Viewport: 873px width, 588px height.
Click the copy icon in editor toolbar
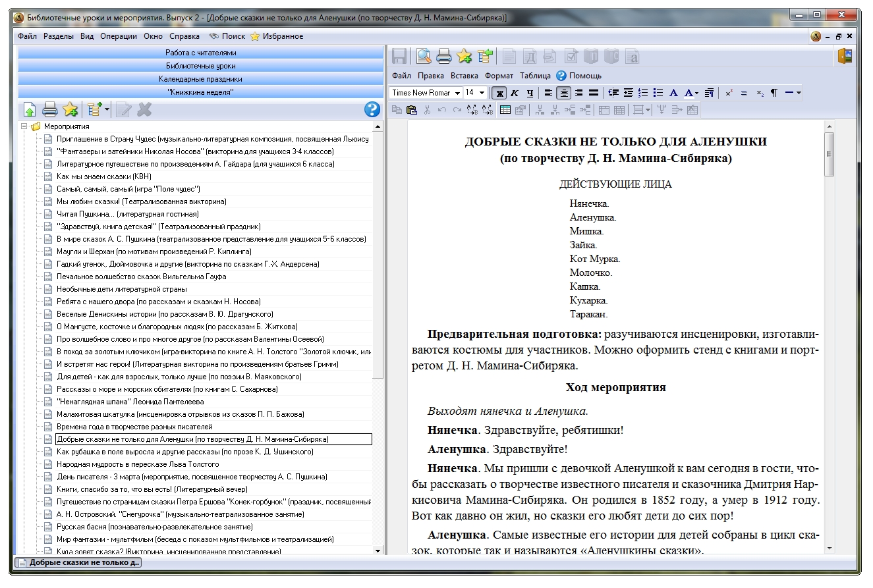pos(397,110)
